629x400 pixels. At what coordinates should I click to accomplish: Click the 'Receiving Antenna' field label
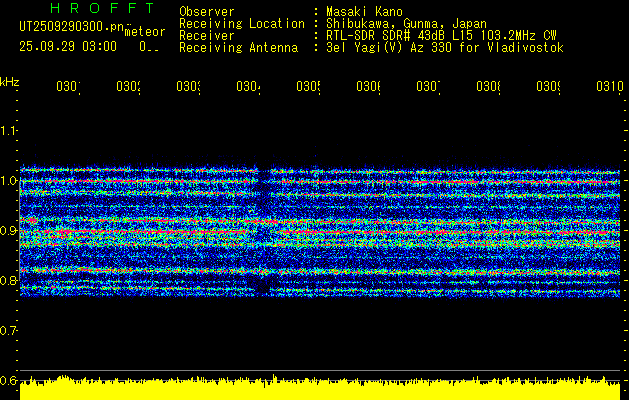[238, 48]
